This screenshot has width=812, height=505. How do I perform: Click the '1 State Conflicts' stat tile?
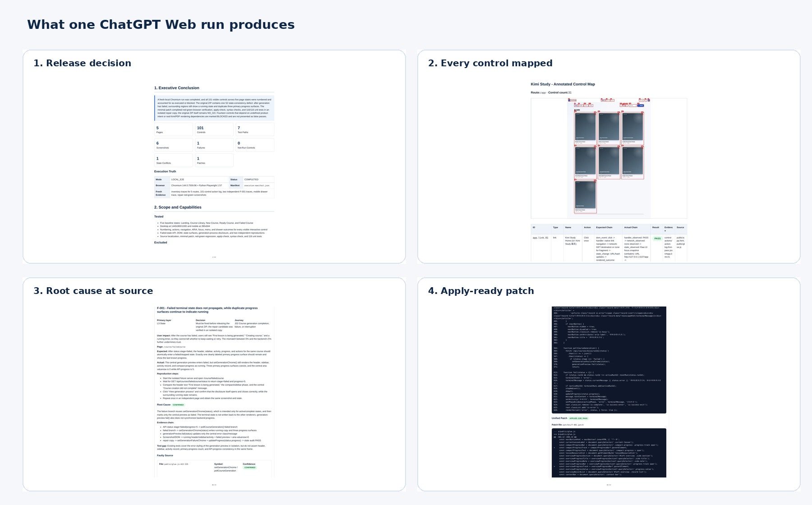pyautogui.click(x=173, y=160)
